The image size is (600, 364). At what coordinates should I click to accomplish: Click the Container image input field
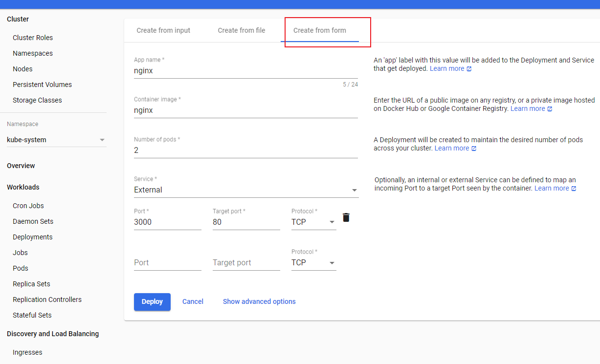(x=245, y=110)
